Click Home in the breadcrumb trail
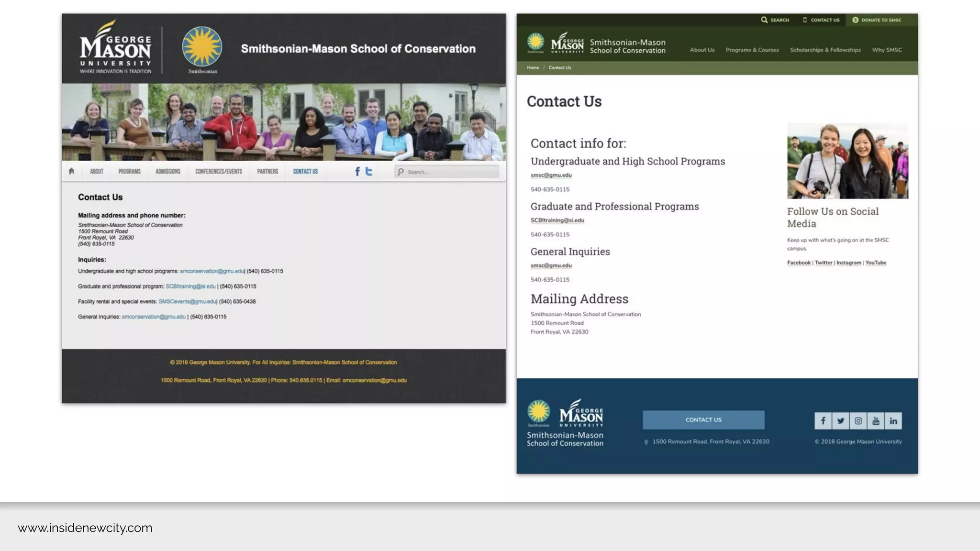This screenshot has width=980, height=551. [533, 67]
